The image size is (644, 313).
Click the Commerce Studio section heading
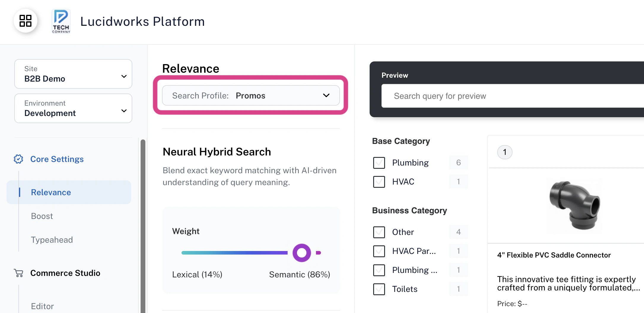(65, 273)
